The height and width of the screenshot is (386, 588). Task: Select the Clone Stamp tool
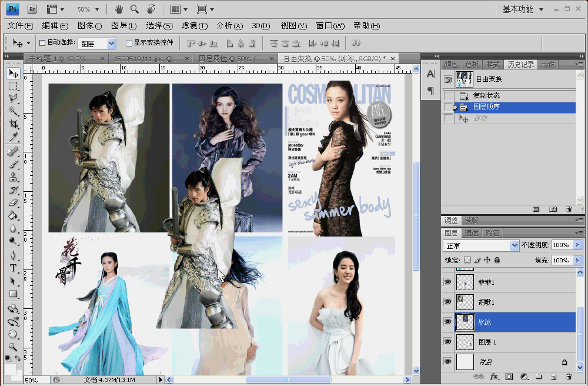pyautogui.click(x=13, y=178)
